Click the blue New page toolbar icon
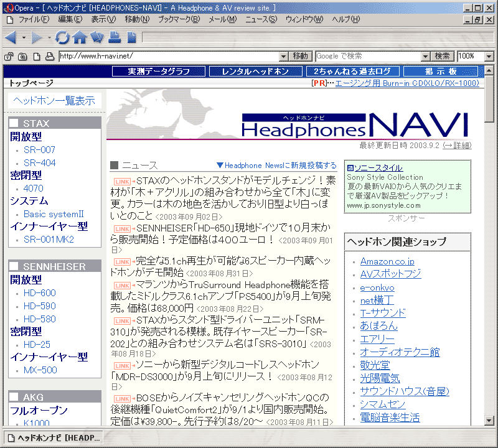 (131, 37)
